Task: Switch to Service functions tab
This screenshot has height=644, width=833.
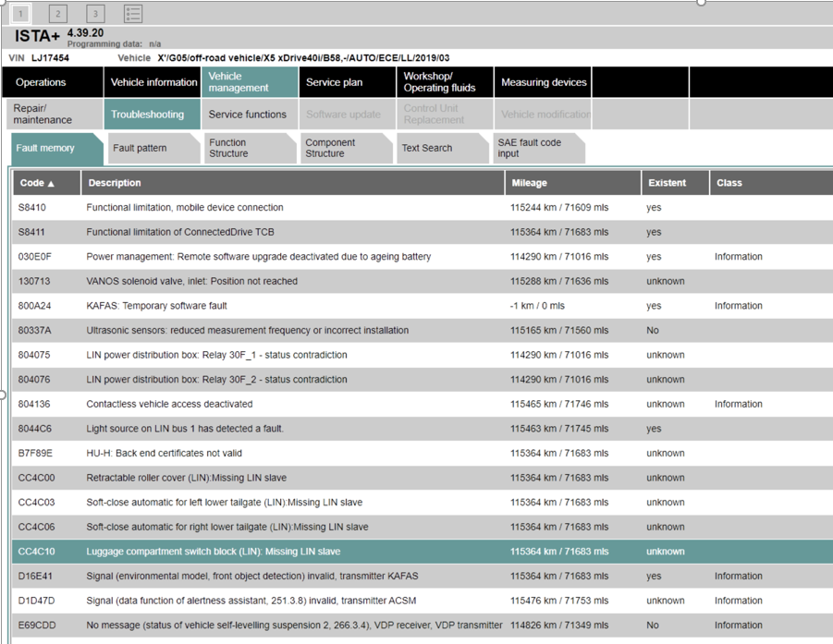Action: 248,115
